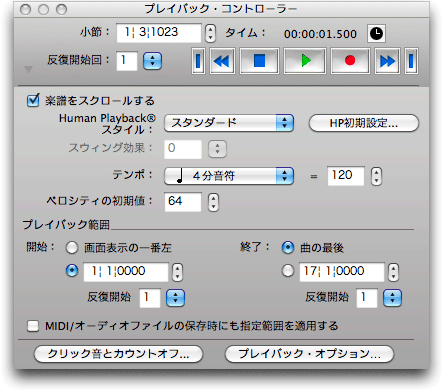
Task: Close the プレイバック・コントローラー window
Action: coord(26,9)
